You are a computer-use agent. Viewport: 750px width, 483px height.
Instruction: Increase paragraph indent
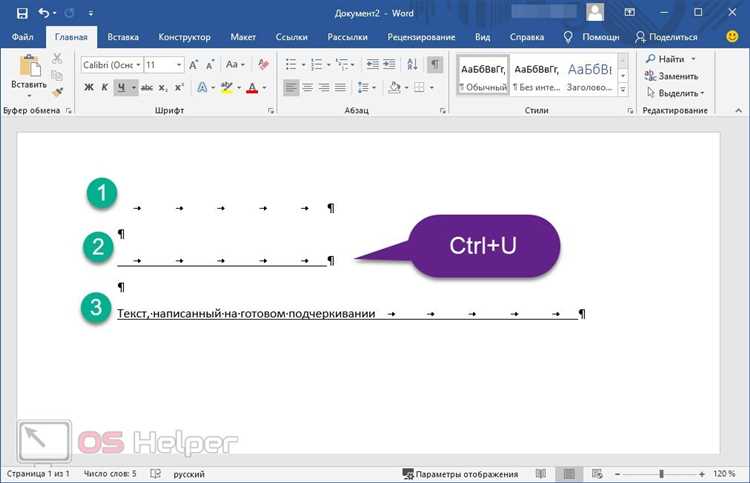click(389, 64)
